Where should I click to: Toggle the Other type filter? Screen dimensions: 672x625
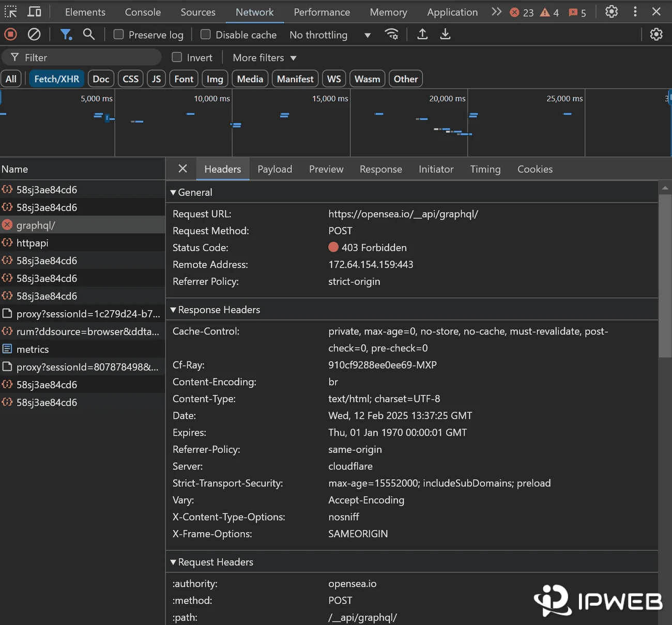pos(406,79)
